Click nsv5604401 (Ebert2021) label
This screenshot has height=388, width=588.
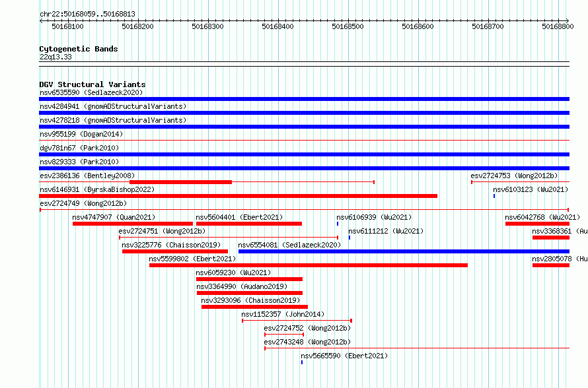239,217
